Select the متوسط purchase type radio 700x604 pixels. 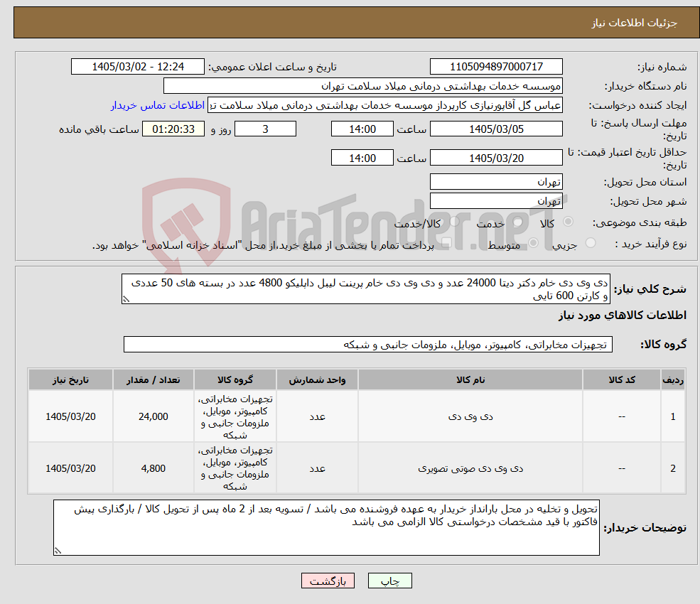point(533,243)
